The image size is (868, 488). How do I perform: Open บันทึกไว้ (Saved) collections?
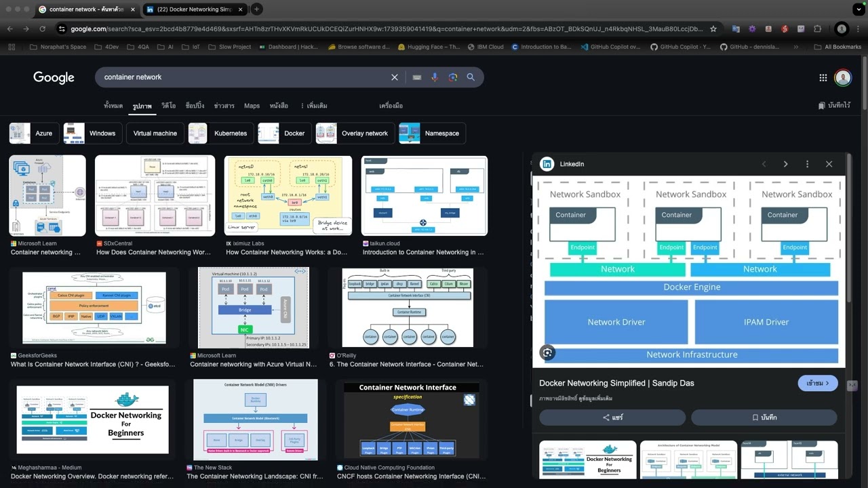834,106
